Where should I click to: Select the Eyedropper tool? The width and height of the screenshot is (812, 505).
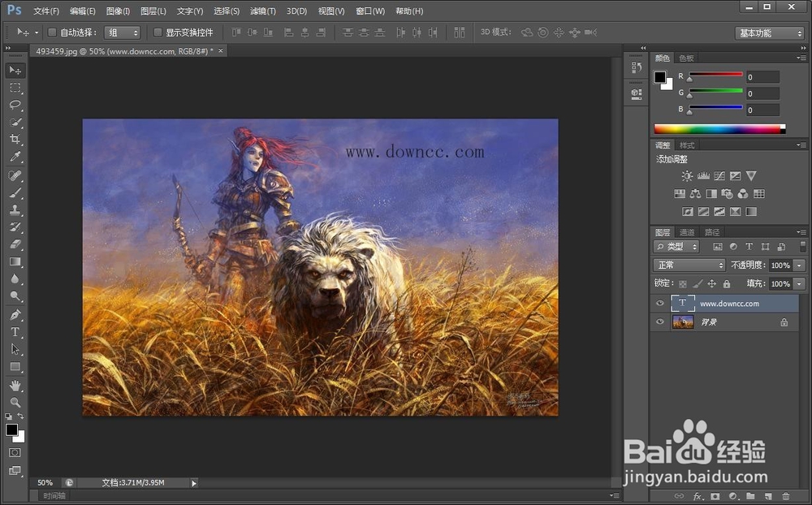(x=15, y=157)
